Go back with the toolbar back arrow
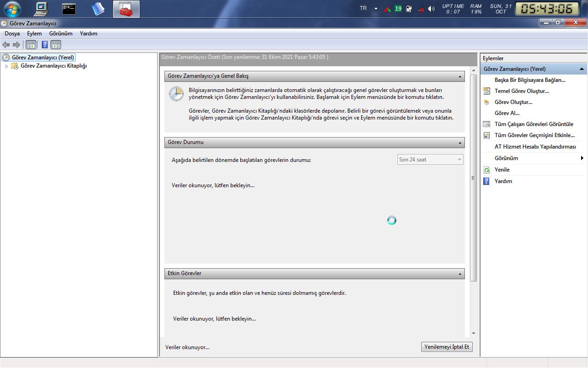This screenshot has height=368, width=588. click(x=6, y=45)
